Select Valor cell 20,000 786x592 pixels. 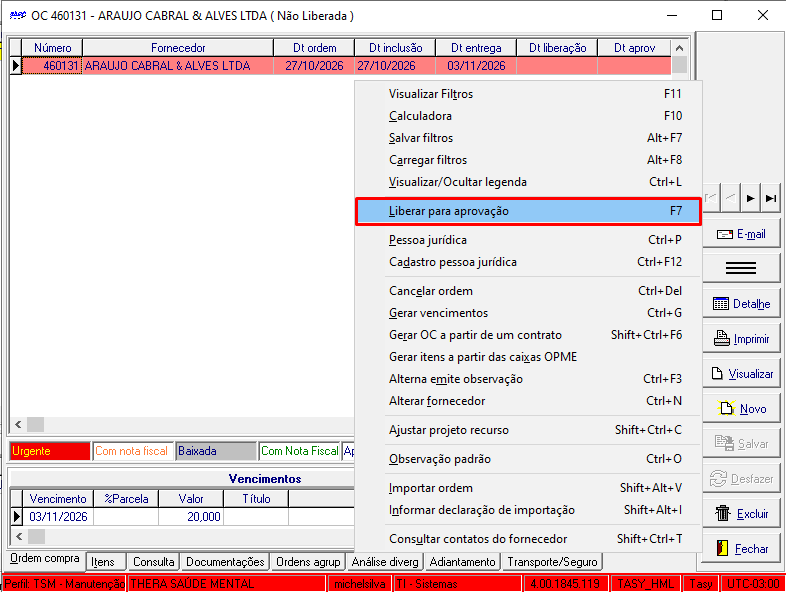[191, 517]
